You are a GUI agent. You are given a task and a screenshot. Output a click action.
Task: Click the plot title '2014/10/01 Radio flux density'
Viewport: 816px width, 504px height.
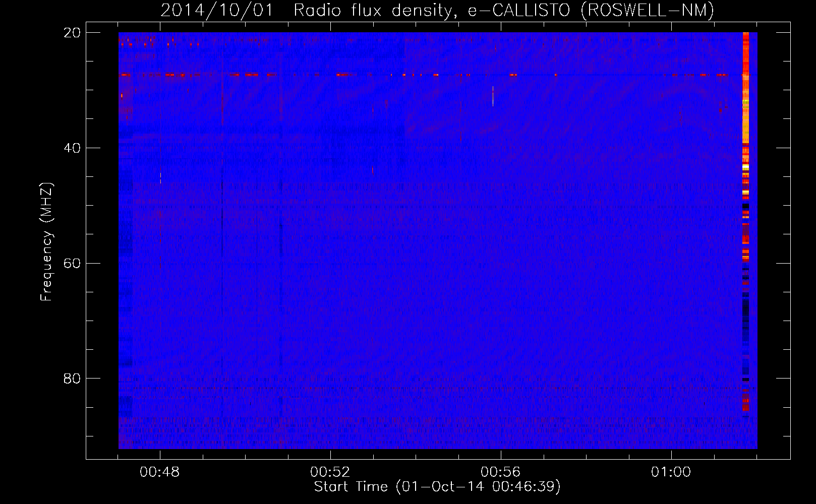437,10
